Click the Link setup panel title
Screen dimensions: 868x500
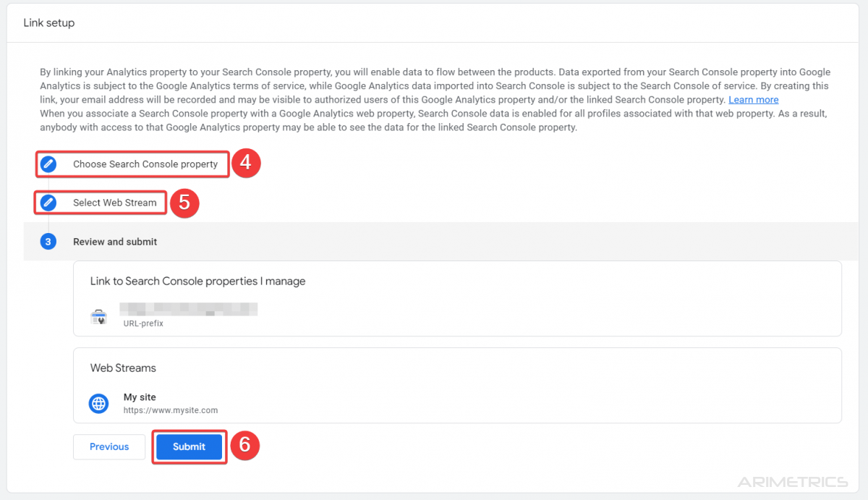click(x=49, y=23)
